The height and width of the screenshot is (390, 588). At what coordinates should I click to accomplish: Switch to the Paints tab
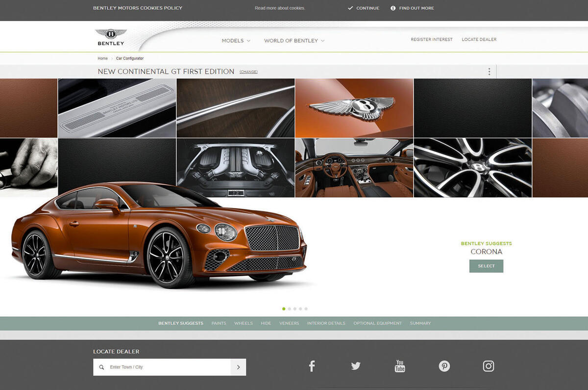pyautogui.click(x=219, y=323)
